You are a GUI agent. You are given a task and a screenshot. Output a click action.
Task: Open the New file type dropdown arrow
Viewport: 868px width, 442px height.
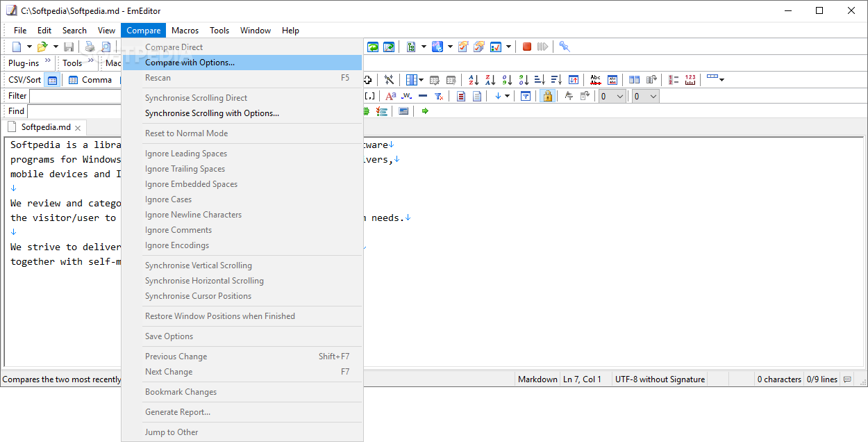point(28,47)
